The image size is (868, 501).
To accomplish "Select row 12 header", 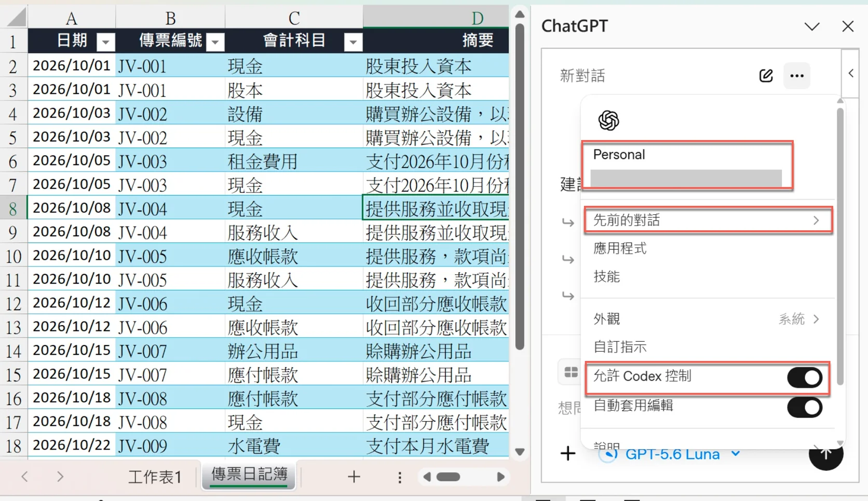I will click(x=13, y=303).
